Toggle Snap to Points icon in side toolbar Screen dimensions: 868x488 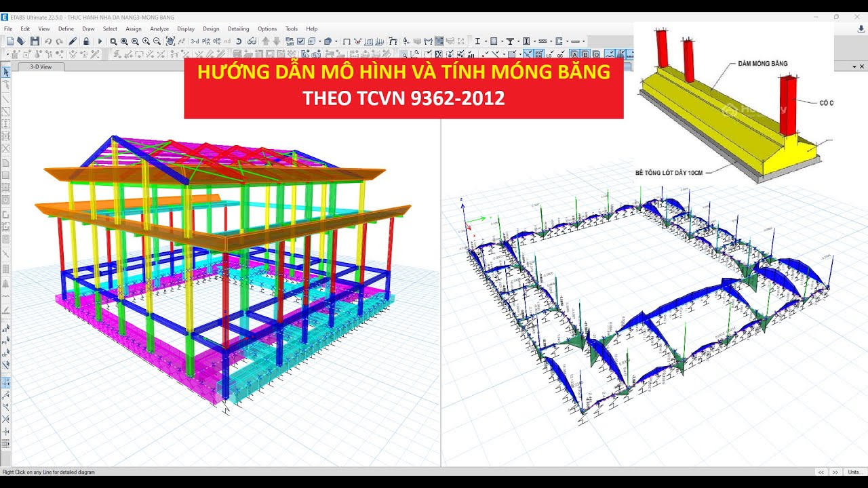coord(6,383)
